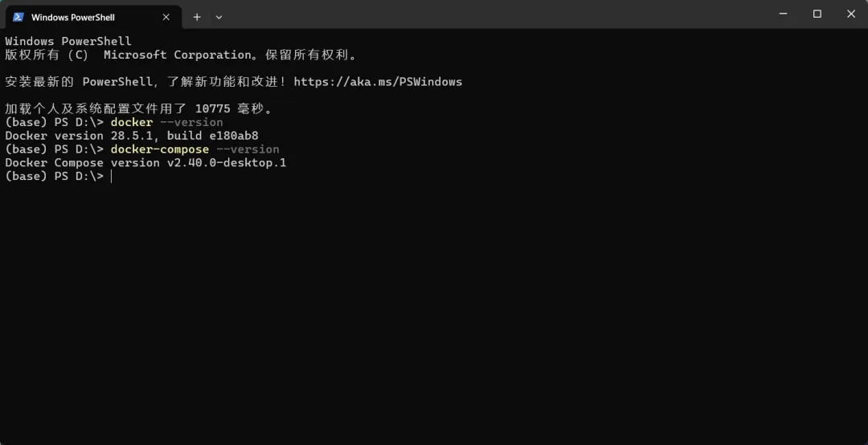Viewport: 868px width, 445px height.
Task: Click the PowerShell icon in the tab
Action: (x=18, y=17)
